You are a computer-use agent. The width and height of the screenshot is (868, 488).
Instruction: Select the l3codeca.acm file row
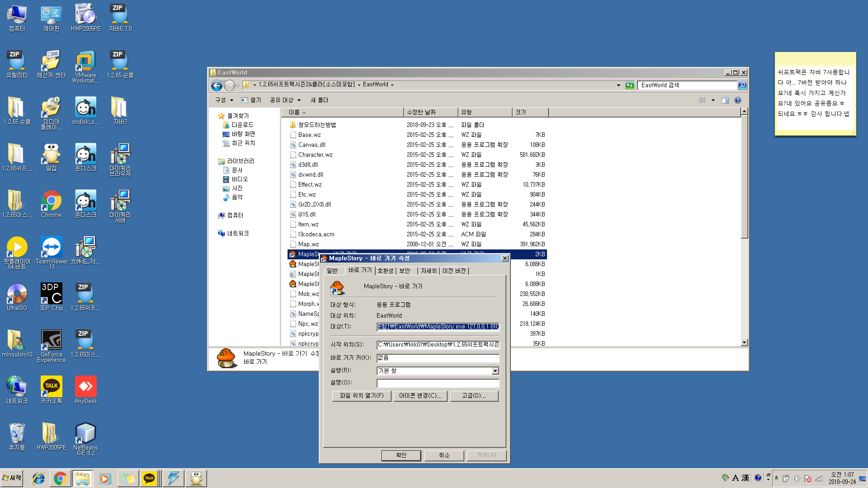tap(417, 235)
